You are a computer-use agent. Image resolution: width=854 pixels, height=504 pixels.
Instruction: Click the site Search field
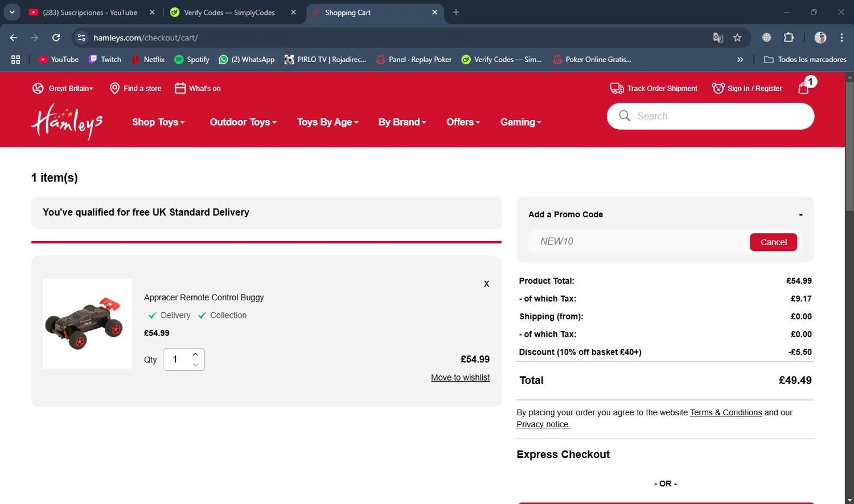click(x=711, y=116)
